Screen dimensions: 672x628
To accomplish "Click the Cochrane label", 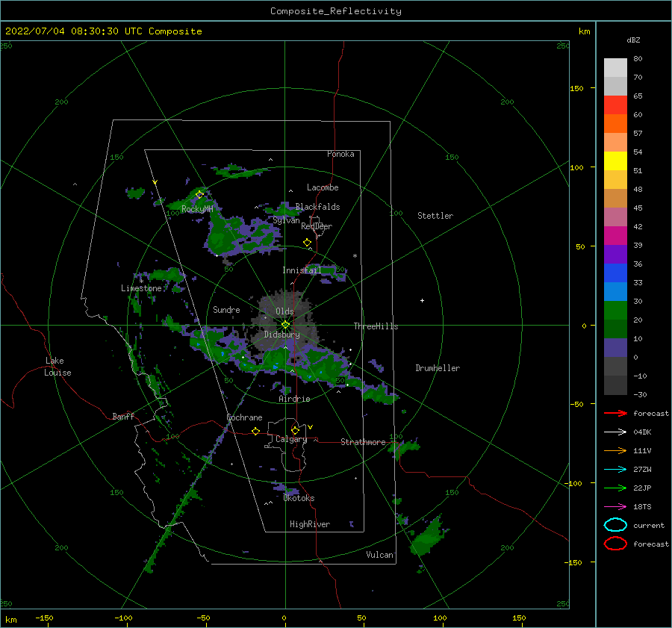I will click(244, 417).
